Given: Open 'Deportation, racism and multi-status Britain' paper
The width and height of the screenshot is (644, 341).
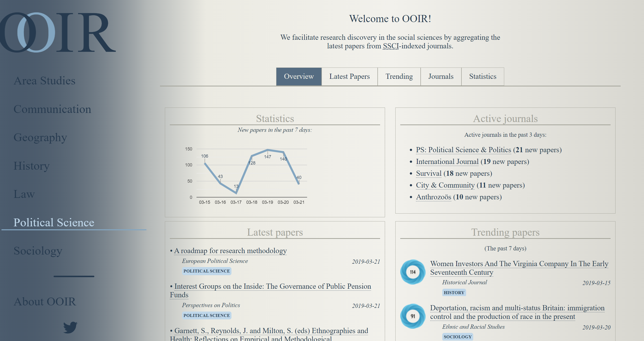Looking at the screenshot, I should pos(517,312).
